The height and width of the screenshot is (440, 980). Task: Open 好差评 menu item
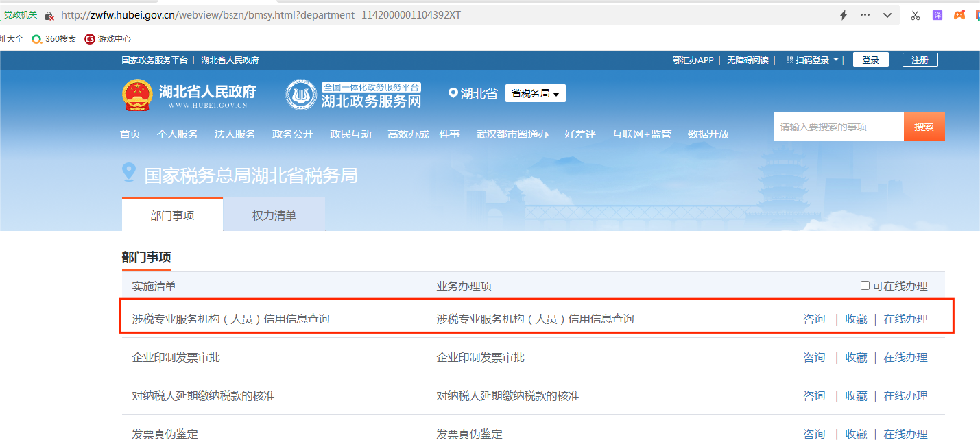coord(580,134)
